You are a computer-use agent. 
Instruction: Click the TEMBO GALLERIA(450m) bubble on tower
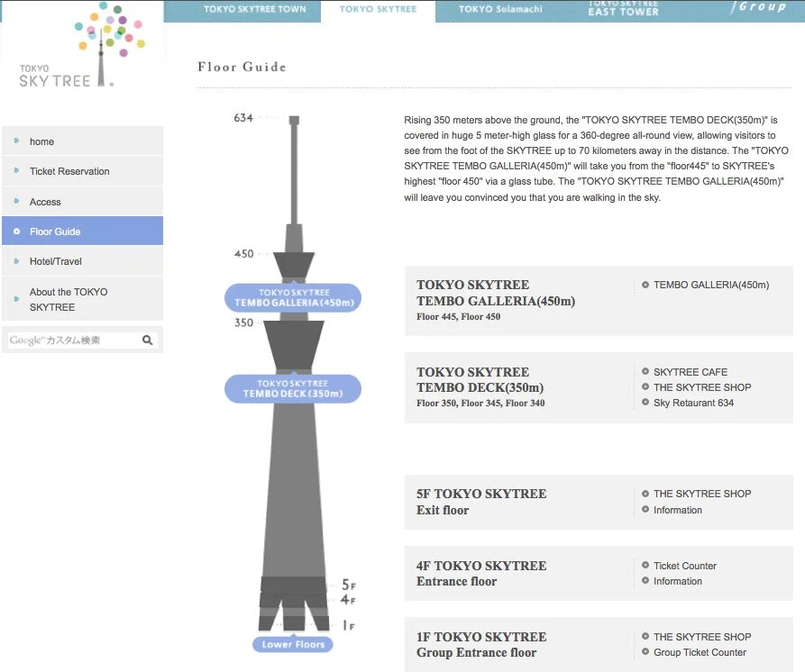[x=293, y=297]
